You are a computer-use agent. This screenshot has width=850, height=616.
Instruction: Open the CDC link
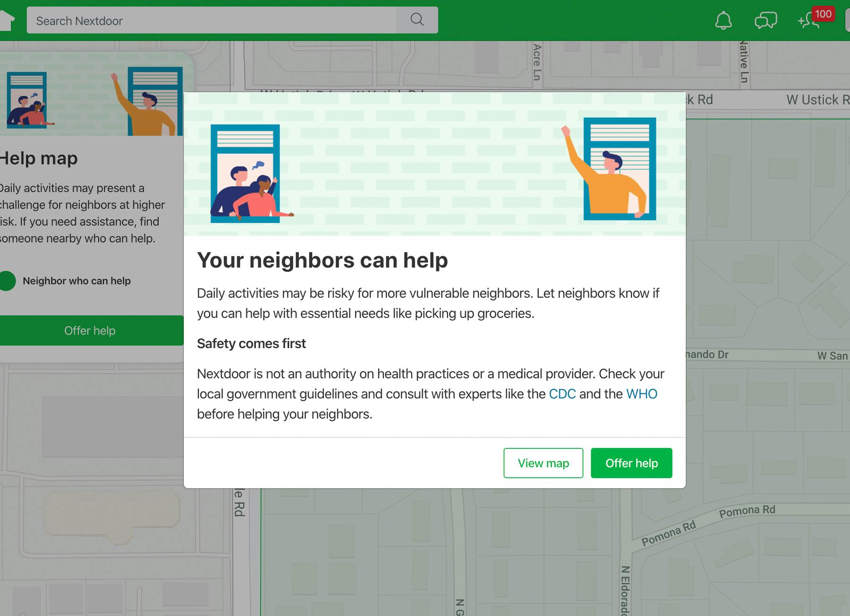[562, 394]
